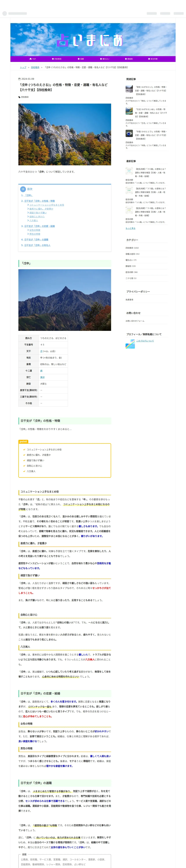Image resolution: width=186 pixels, height=868 pixels.
Task: Open category 四柱推命 (102)
Action: point(132,248)
